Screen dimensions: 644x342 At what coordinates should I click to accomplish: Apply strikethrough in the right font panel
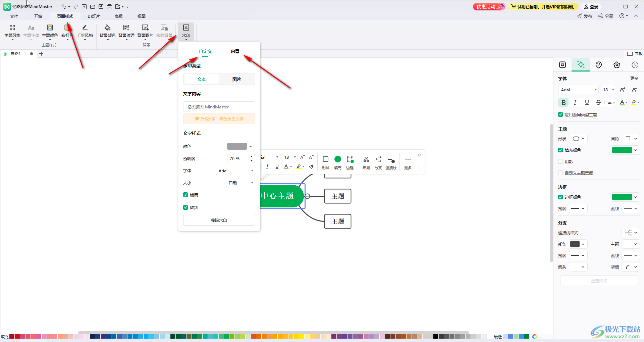point(598,102)
